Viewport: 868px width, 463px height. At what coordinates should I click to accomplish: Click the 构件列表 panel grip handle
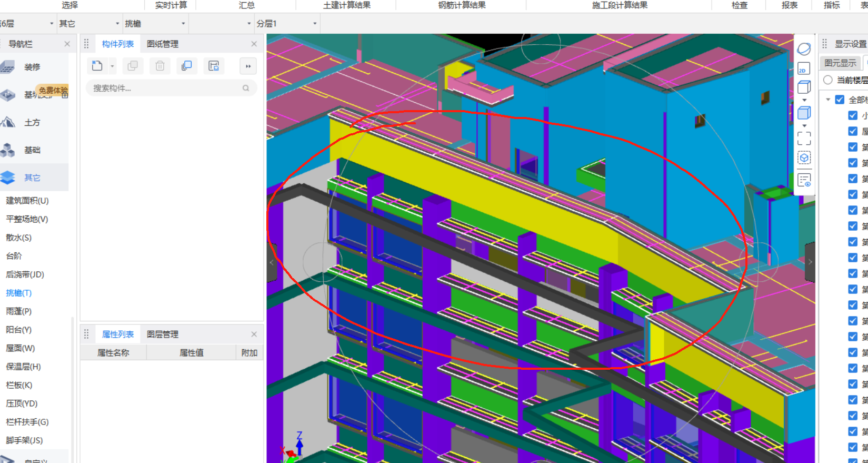[86, 44]
